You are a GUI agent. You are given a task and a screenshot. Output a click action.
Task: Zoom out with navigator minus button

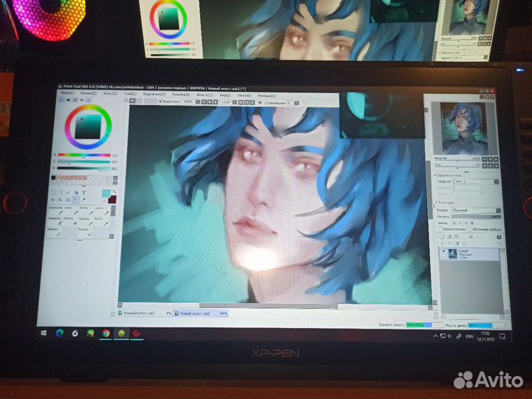(484, 159)
